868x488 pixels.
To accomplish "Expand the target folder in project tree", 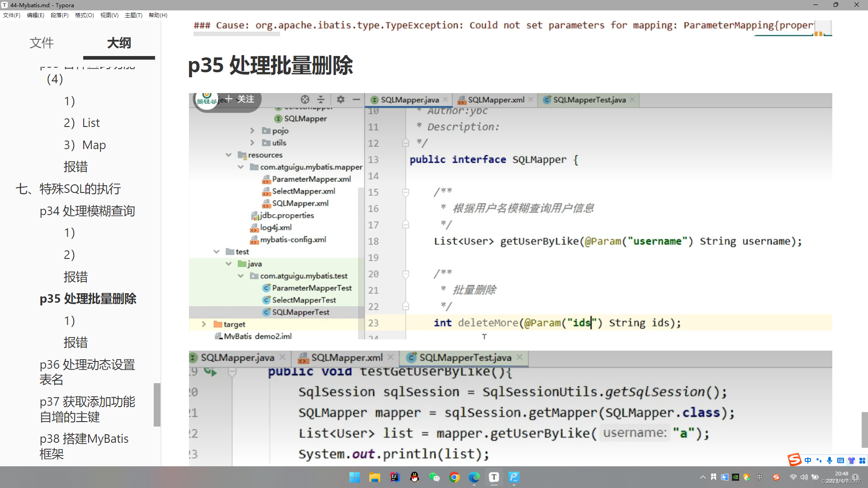I will pyautogui.click(x=204, y=324).
